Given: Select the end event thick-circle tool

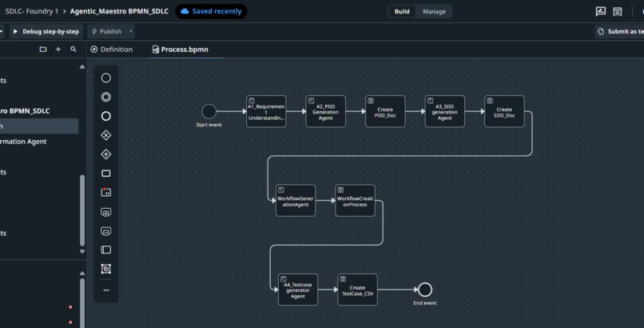Looking at the screenshot, I should click(x=106, y=116).
